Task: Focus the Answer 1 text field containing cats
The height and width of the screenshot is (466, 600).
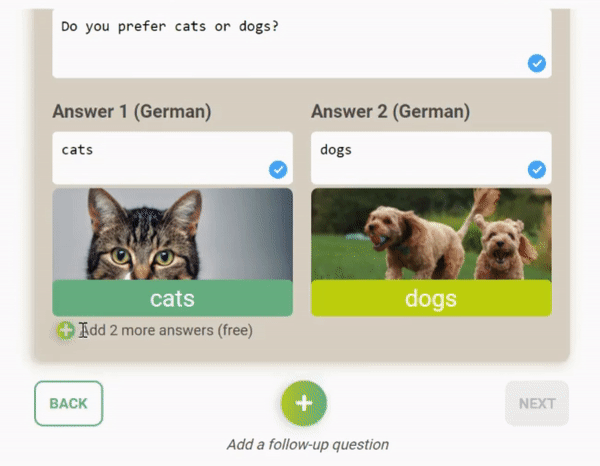Action: pyautogui.click(x=173, y=158)
